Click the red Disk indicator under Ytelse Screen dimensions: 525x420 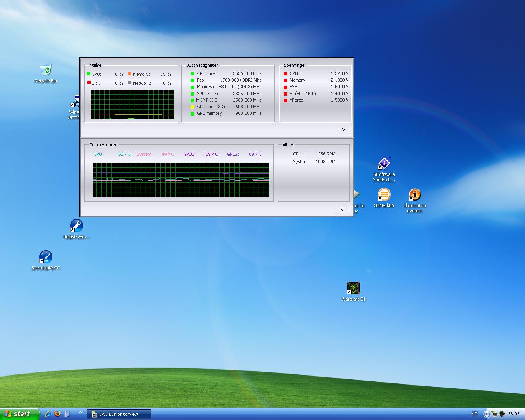pos(89,83)
